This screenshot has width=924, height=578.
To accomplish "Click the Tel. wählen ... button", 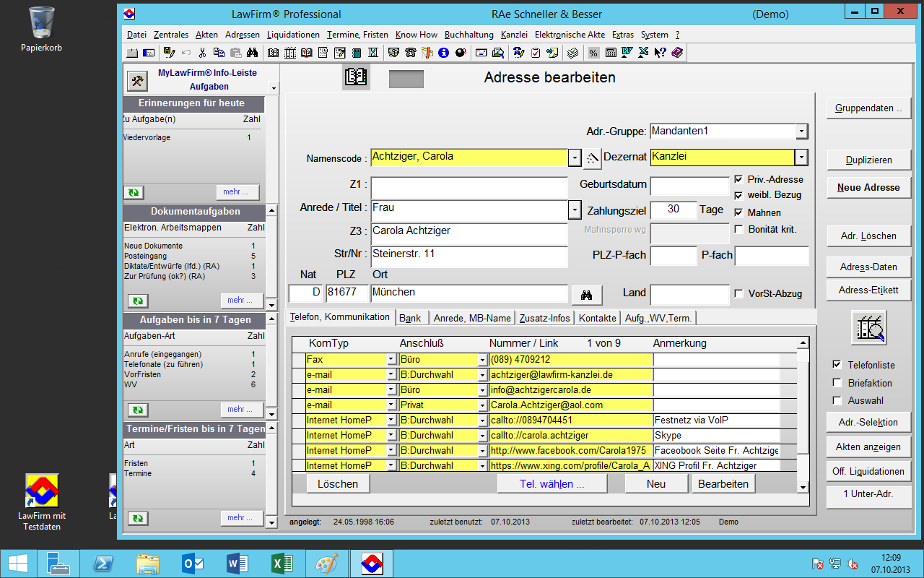I will 552,483.
